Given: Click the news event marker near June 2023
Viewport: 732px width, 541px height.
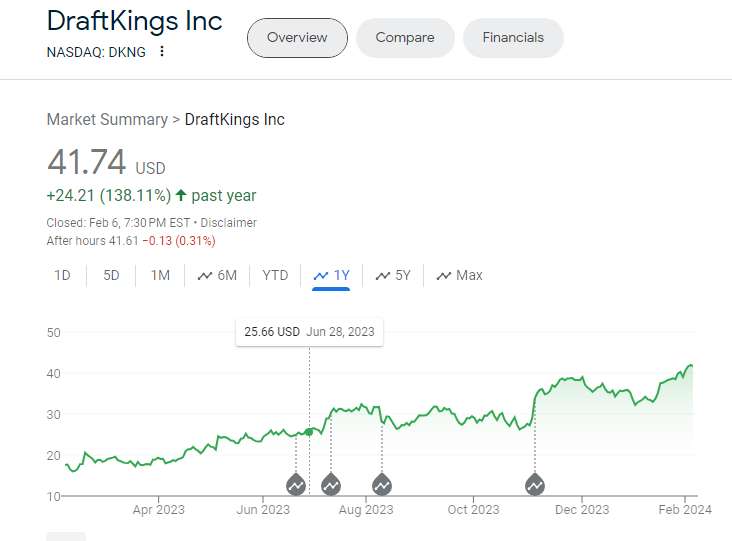Looking at the screenshot, I should tap(296, 485).
